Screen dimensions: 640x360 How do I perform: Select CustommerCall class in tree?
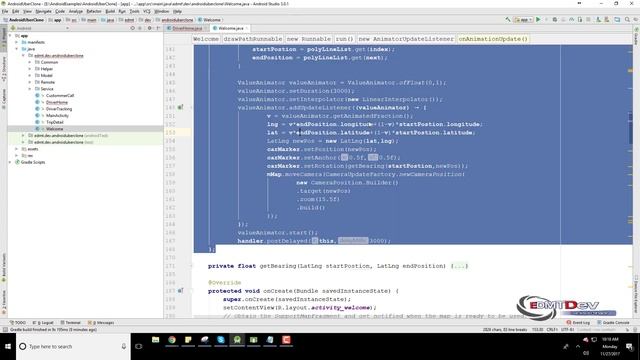point(60,96)
